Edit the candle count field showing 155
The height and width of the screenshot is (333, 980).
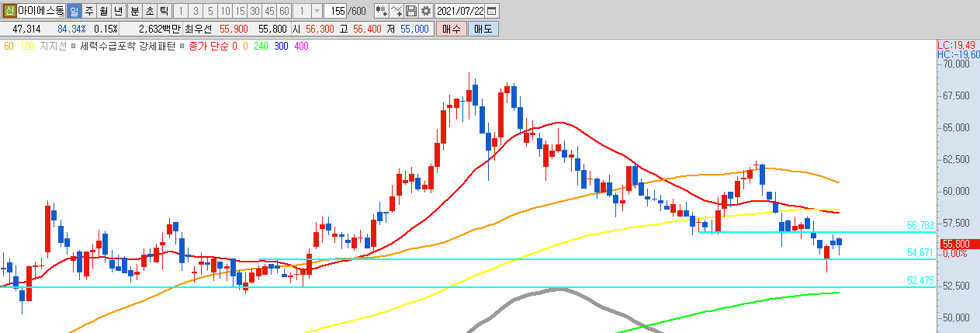[x=336, y=11]
